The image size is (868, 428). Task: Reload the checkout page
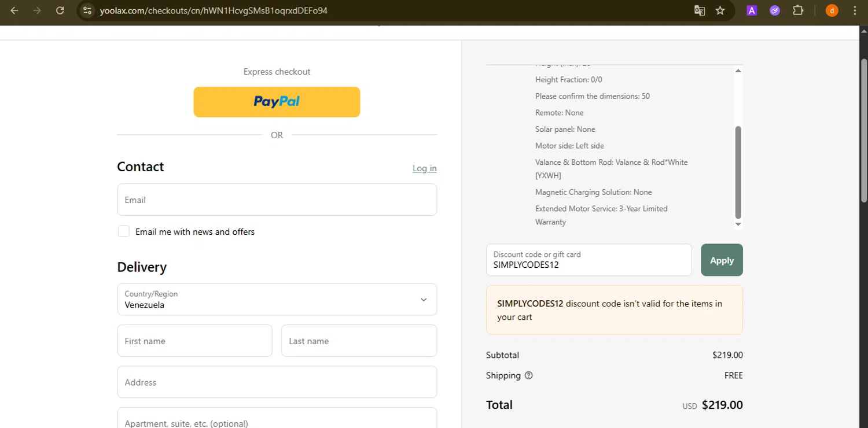(60, 10)
